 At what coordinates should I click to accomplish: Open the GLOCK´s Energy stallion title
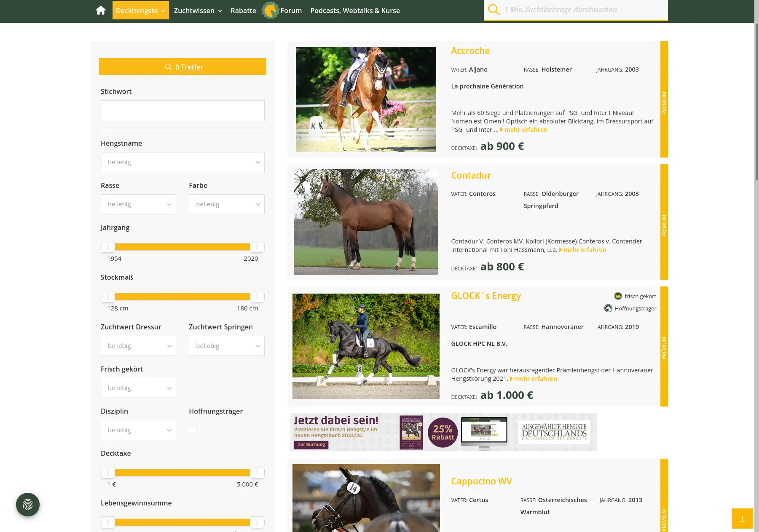(x=485, y=296)
